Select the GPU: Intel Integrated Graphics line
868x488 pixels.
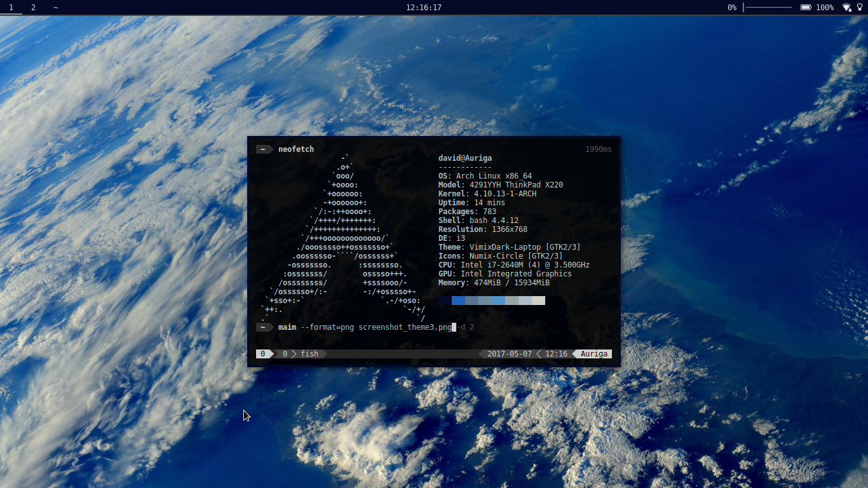505,274
